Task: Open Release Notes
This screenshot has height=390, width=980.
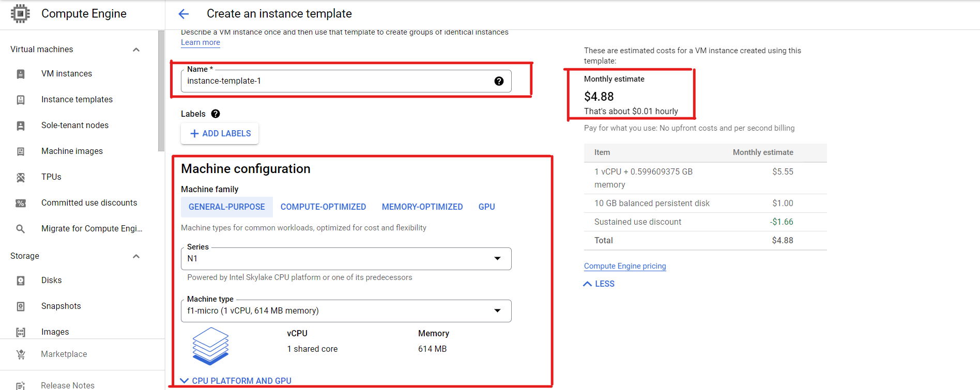Action: pyautogui.click(x=68, y=385)
